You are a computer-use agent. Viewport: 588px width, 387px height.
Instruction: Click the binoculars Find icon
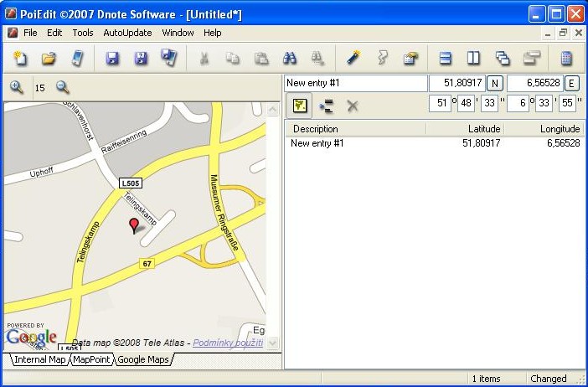[x=290, y=58]
